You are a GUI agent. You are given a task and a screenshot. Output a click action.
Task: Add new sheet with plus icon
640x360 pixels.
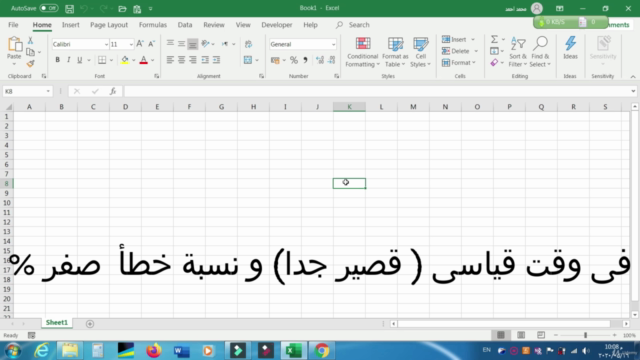click(90, 324)
